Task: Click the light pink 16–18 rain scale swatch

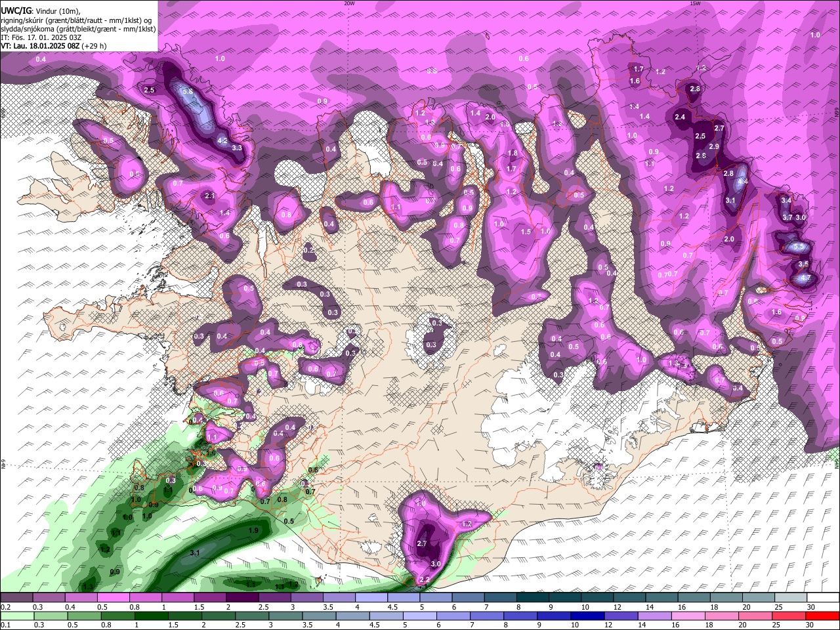Action: click(x=688, y=616)
